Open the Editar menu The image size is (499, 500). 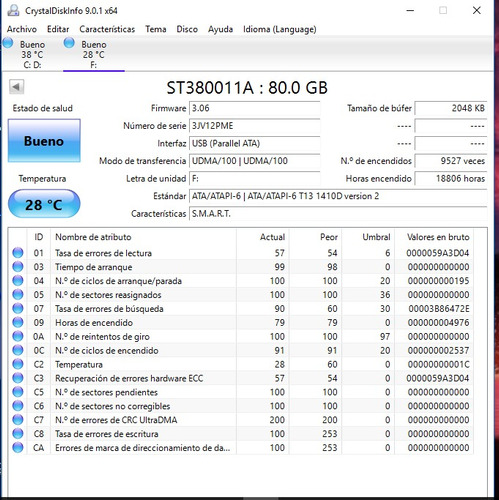(58, 29)
